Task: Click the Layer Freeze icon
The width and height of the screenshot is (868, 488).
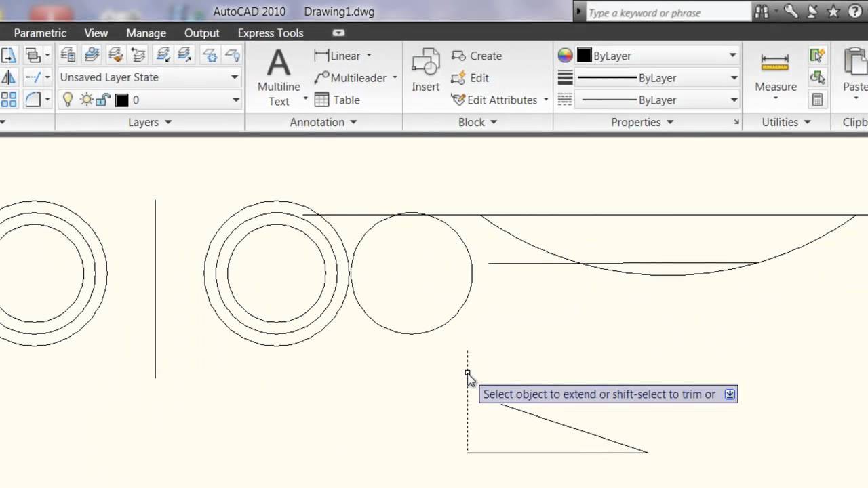Action: [x=210, y=55]
